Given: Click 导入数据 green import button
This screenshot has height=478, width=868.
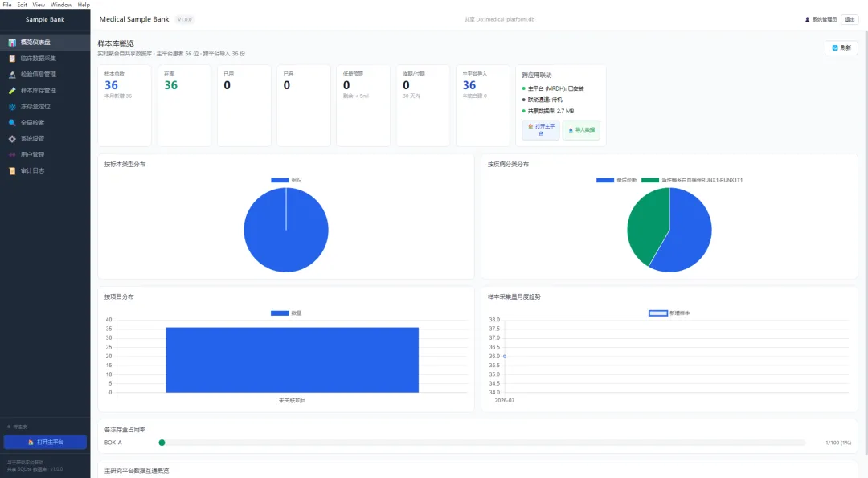Looking at the screenshot, I should click(x=581, y=130).
